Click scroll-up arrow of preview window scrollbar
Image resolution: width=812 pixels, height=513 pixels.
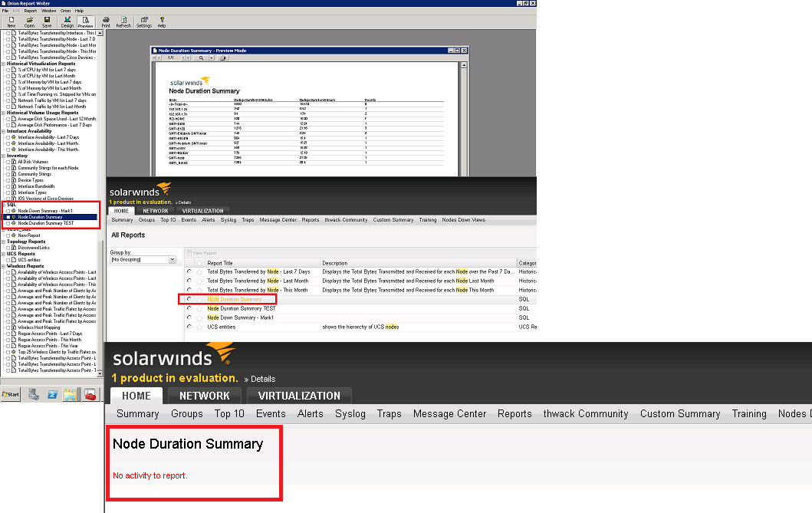point(464,65)
